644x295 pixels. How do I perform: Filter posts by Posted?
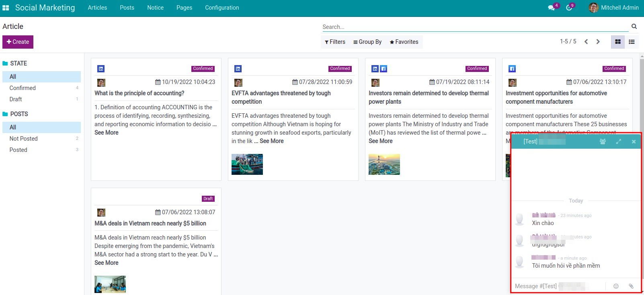click(x=42, y=150)
